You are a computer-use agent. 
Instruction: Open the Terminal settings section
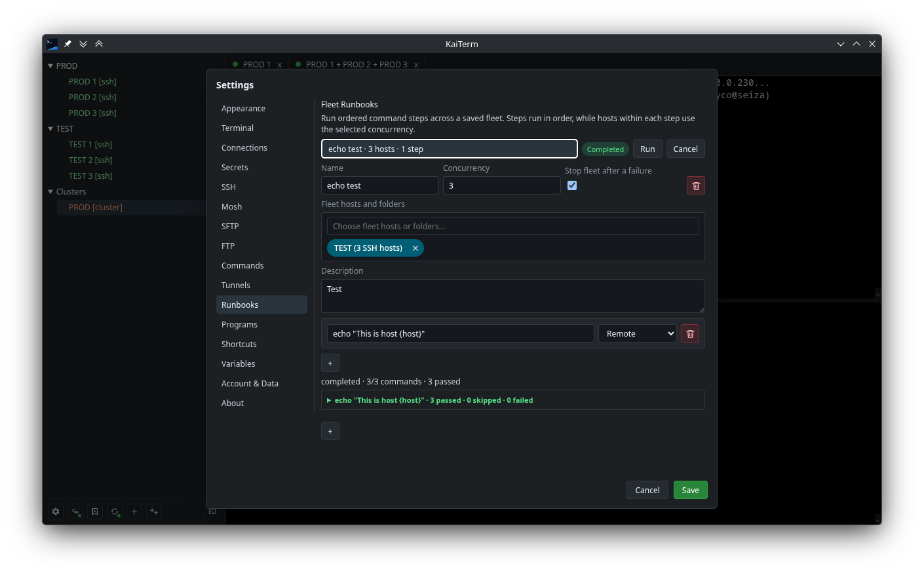261,128
